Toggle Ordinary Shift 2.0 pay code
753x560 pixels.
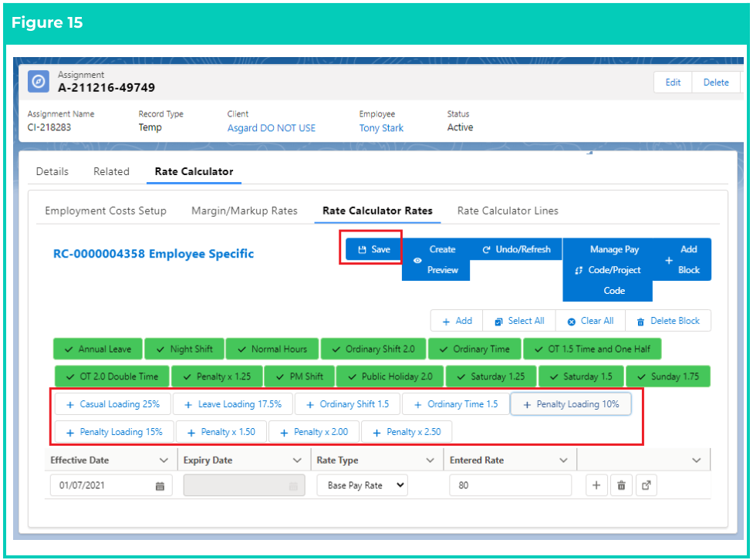373,349
